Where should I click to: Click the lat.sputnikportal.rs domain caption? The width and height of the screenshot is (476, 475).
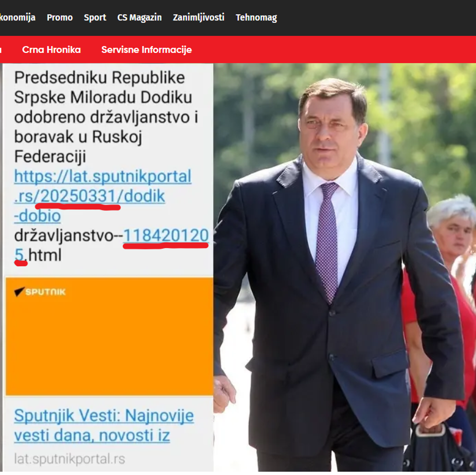[70, 459]
